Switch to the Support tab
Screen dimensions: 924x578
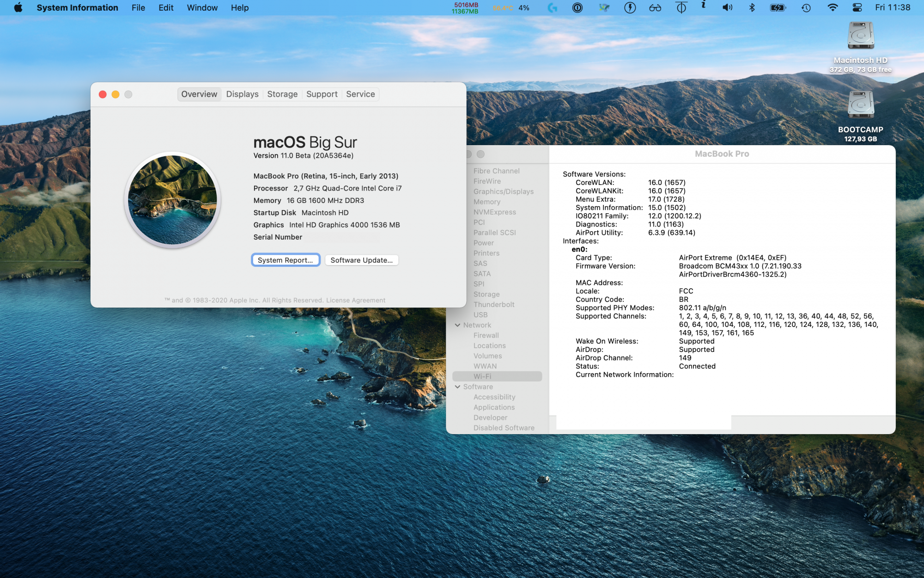(x=322, y=94)
